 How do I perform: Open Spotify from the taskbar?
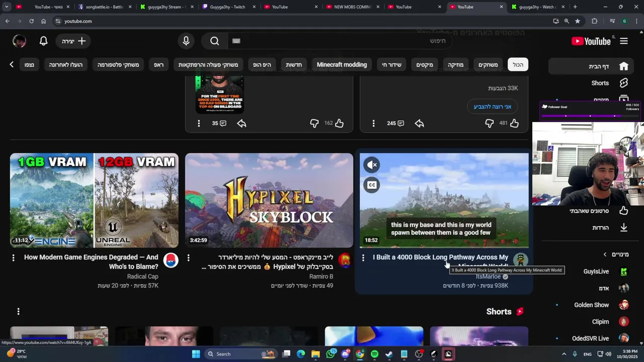point(374,354)
